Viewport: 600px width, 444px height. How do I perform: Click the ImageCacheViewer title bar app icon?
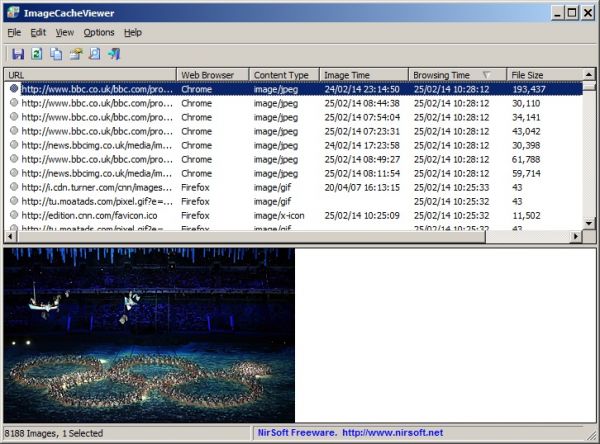(11, 12)
